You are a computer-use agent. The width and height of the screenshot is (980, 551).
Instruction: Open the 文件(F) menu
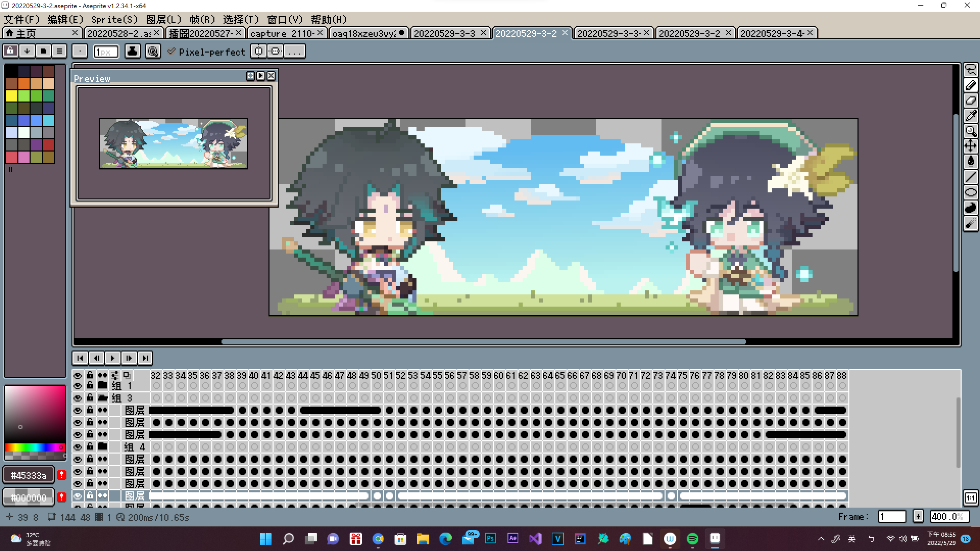(x=21, y=19)
